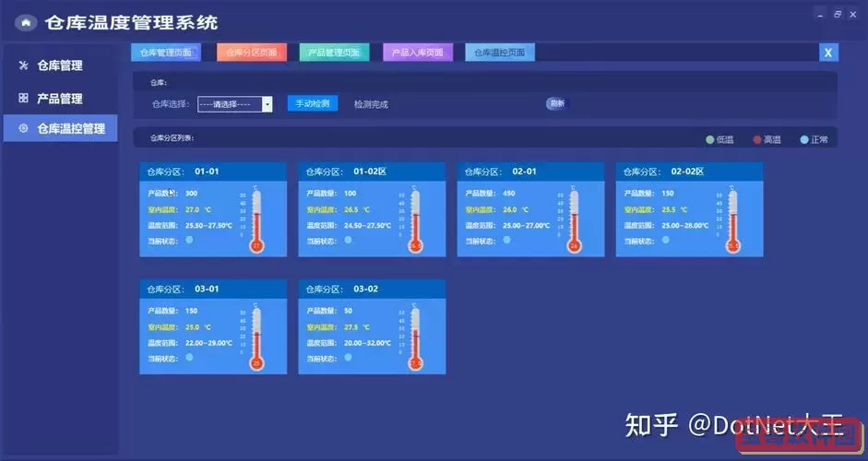Switch to the 产品入库页面 tab
Image resolution: width=868 pixels, height=461 pixels.
coord(417,53)
